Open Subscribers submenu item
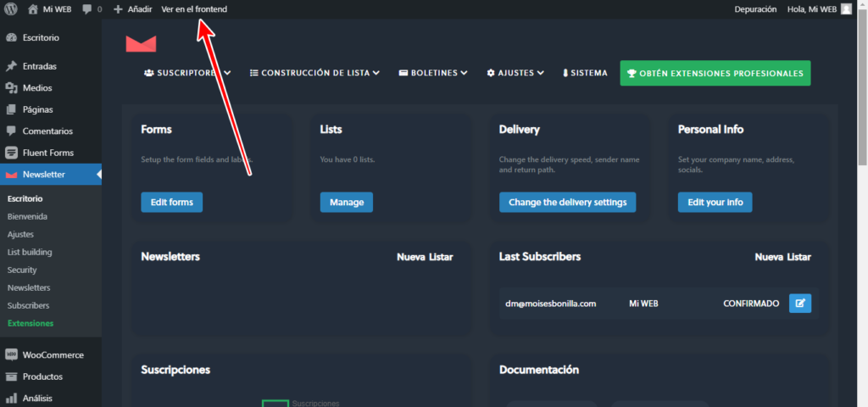Screen dimensions: 868x407 point(28,305)
